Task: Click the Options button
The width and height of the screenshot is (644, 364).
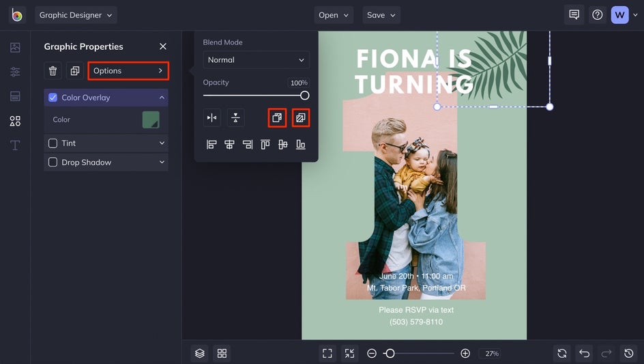Action: click(x=128, y=71)
